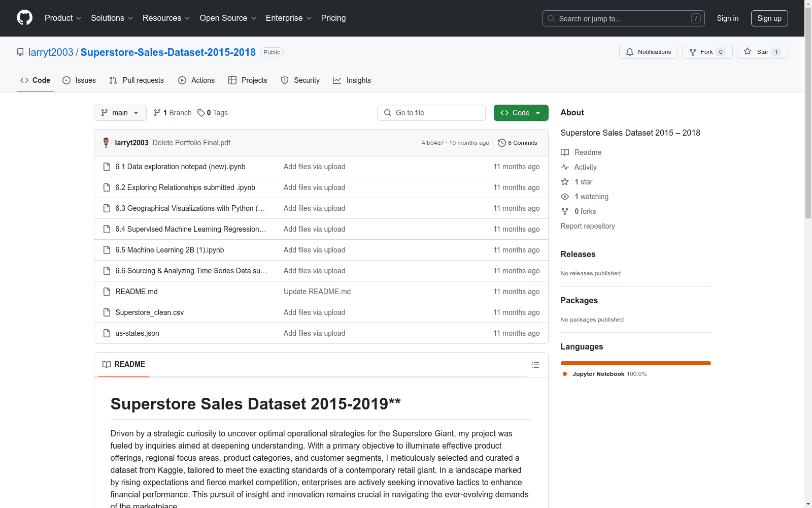Click the file icon for 6 1 Data exploration
The image size is (812, 508).
(x=107, y=167)
